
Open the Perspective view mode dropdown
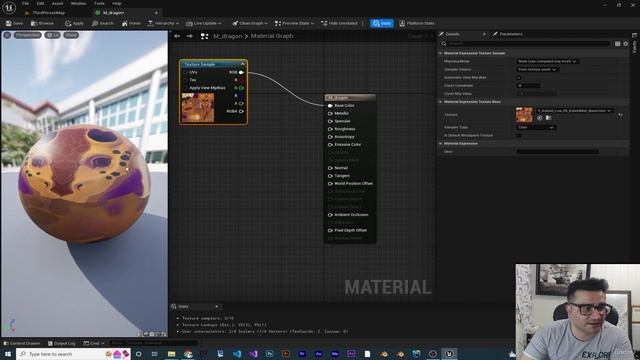point(28,35)
